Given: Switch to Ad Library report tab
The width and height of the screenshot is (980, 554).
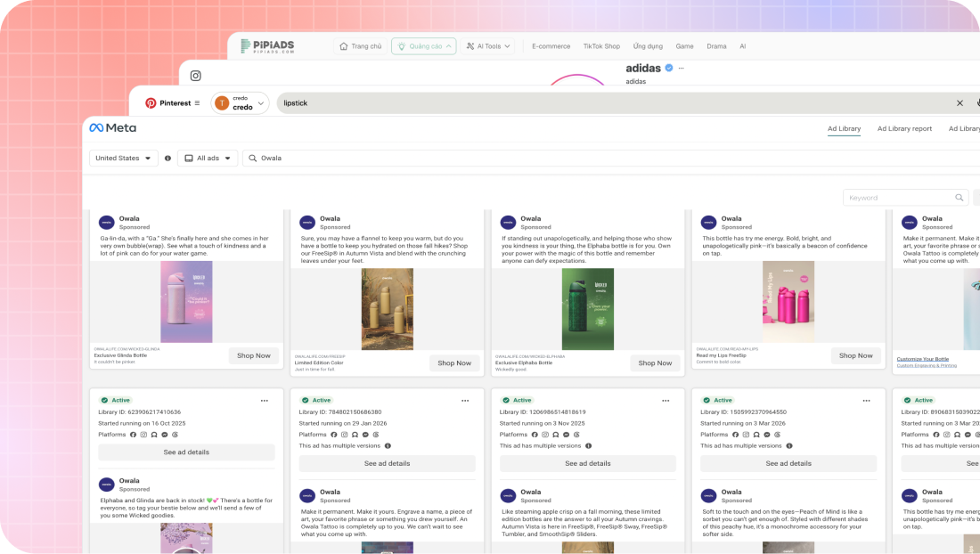Looking at the screenshot, I should click(904, 128).
